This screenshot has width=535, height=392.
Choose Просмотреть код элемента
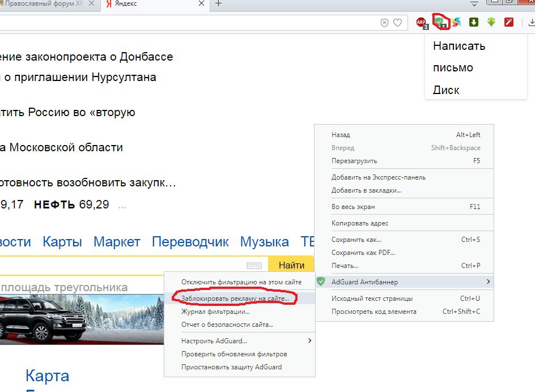tap(405, 312)
